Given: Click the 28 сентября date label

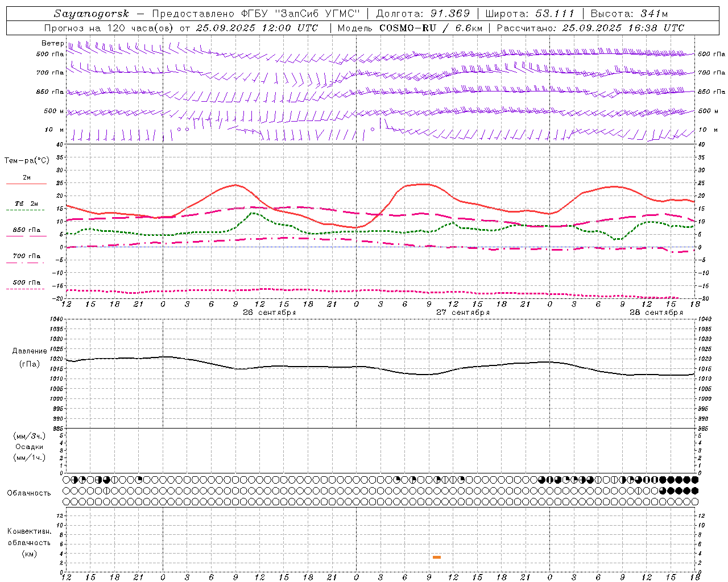Looking at the screenshot, I should tap(656, 313).
